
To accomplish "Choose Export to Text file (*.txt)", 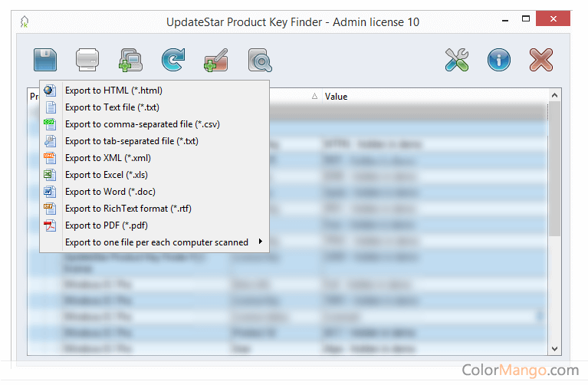I will pos(112,107).
